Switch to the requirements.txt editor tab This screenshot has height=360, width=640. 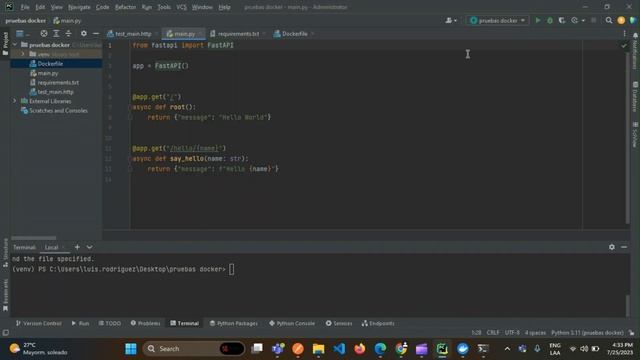point(238,34)
